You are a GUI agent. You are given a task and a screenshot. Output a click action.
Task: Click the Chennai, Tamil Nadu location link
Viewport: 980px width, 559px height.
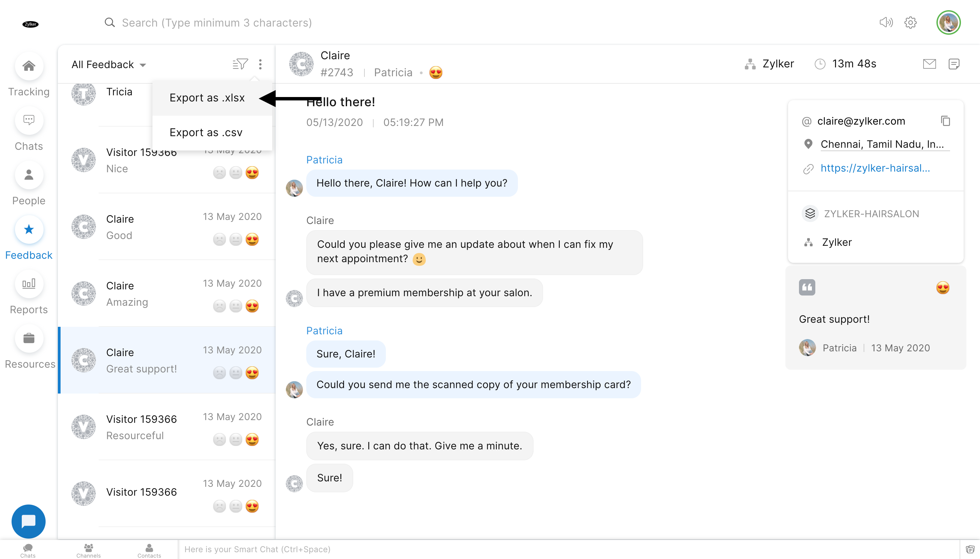(x=882, y=144)
